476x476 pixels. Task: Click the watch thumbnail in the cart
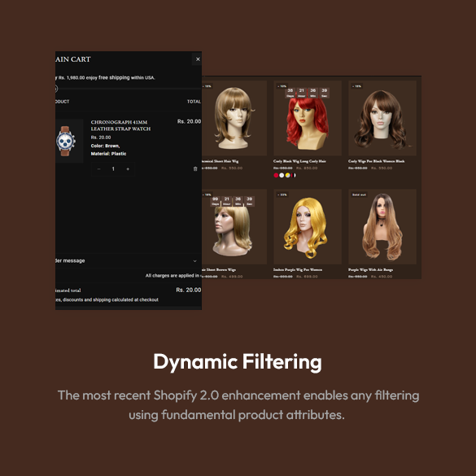69,141
